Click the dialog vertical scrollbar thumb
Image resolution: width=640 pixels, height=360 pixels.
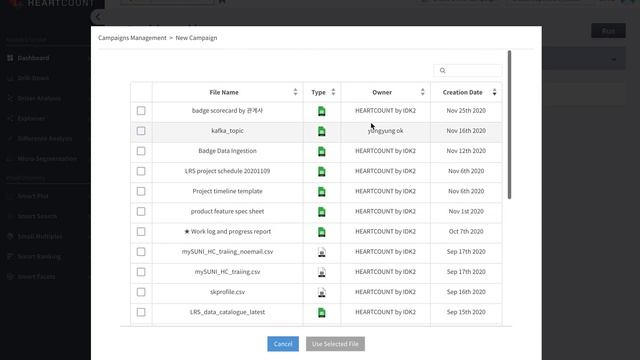pyautogui.click(x=509, y=124)
